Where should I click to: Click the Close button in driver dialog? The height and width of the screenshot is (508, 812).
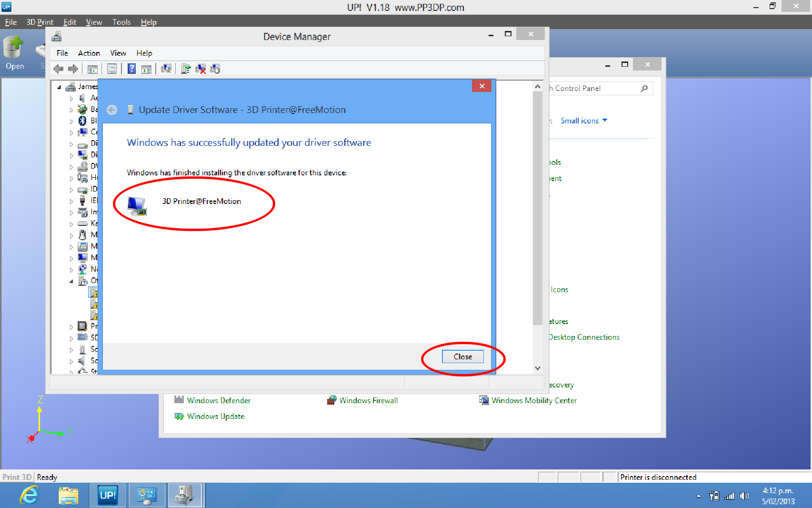click(462, 356)
